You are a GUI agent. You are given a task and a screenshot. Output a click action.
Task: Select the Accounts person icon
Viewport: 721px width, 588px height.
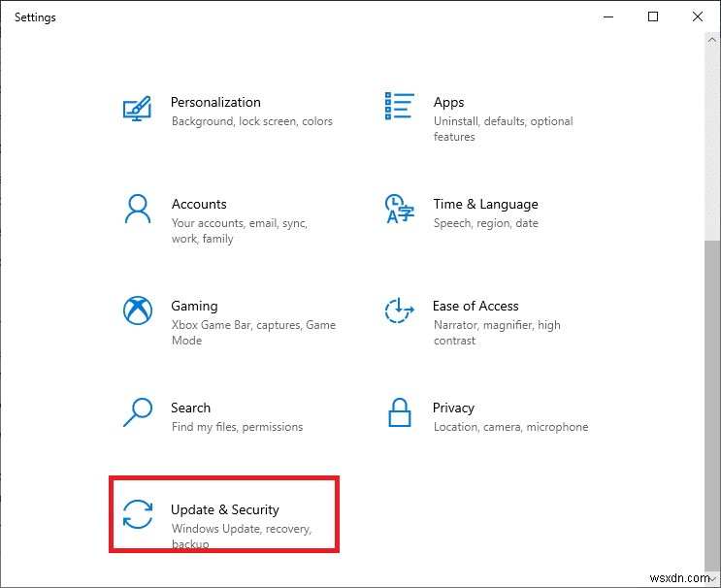coord(138,209)
